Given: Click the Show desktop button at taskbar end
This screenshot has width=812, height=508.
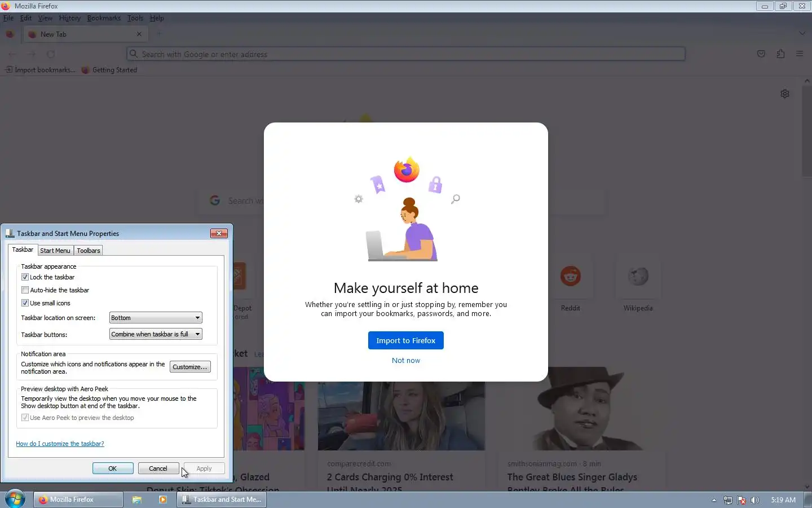Looking at the screenshot, I should point(808,500).
